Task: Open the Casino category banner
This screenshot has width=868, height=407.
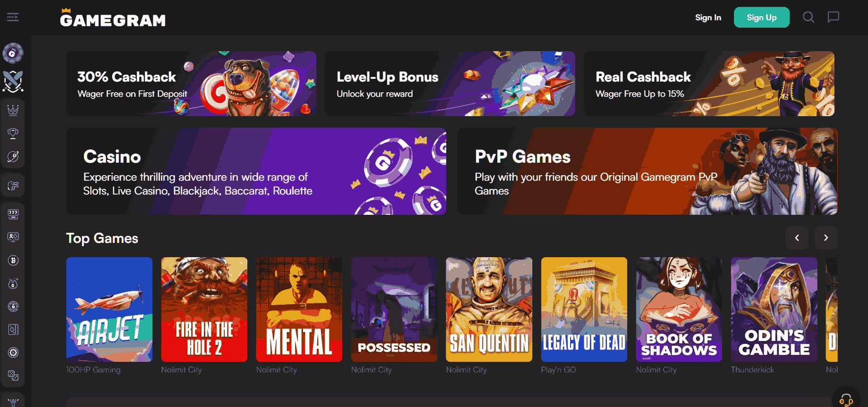Action: (256, 171)
